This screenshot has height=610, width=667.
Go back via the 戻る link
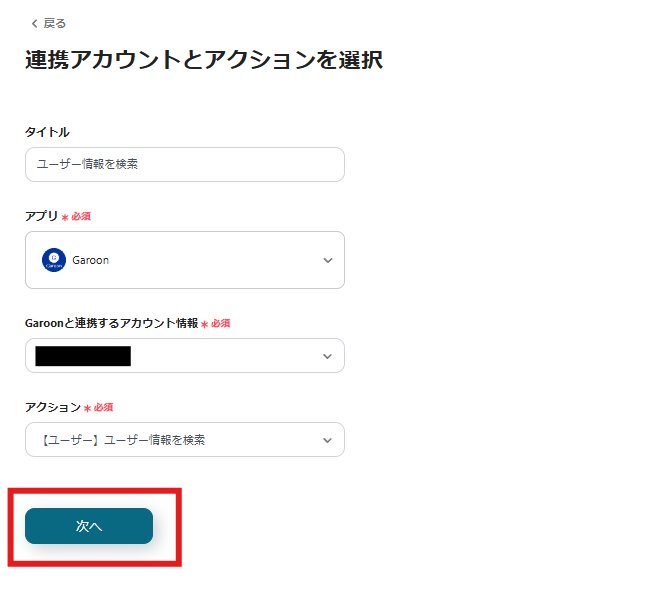(x=55, y=23)
